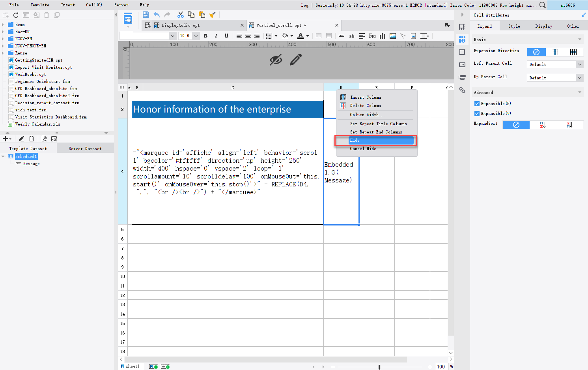Viewport: 588px width, 370px height.
Task: Delete the selected dataset with the trash icon
Action: click(x=32, y=139)
